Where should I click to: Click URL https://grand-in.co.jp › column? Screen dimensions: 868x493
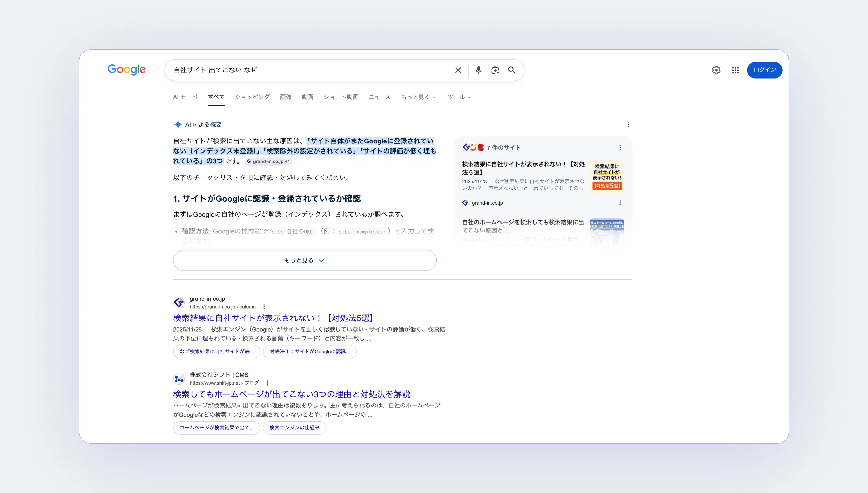(222, 307)
